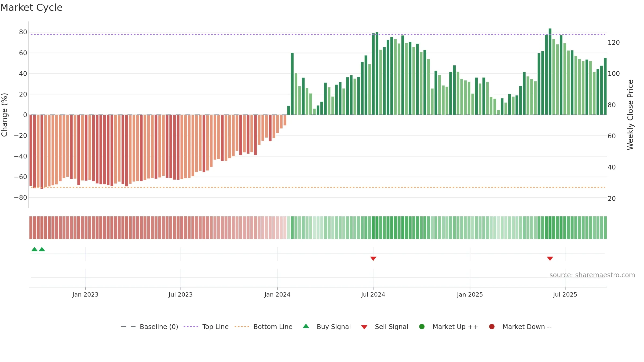The image size is (644, 362).
Task: Click the Weekly Close Price axis title
Action: click(x=630, y=115)
